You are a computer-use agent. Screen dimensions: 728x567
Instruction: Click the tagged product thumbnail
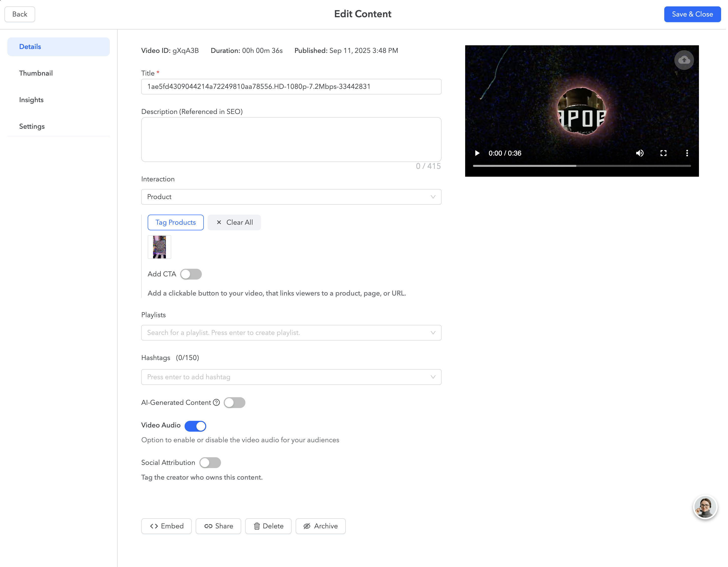[159, 247]
